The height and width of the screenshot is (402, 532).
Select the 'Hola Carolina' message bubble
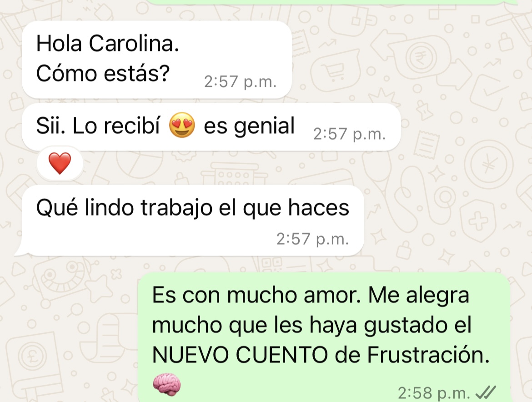pyautogui.click(x=157, y=60)
